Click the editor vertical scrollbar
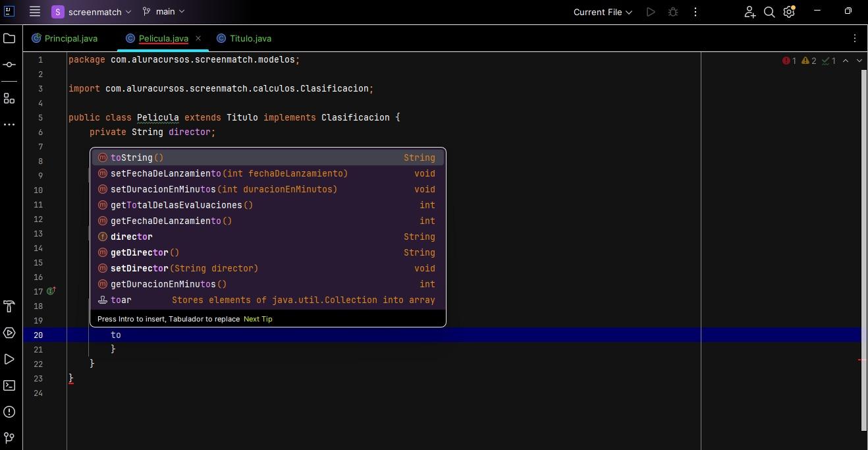 [864, 249]
